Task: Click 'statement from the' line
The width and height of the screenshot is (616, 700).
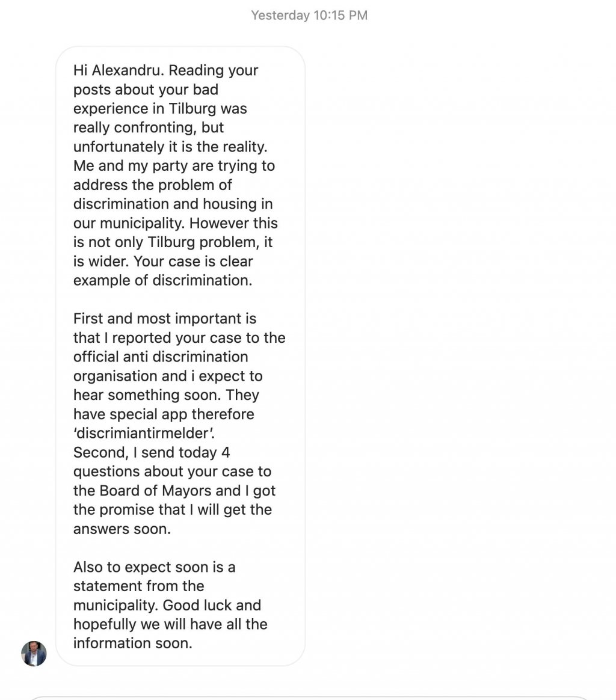Action: point(138,586)
